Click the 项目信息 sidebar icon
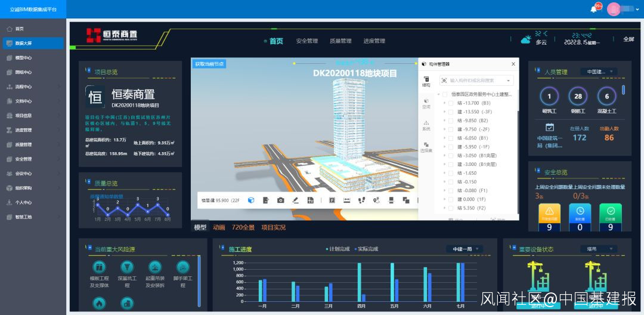 tap(9, 116)
